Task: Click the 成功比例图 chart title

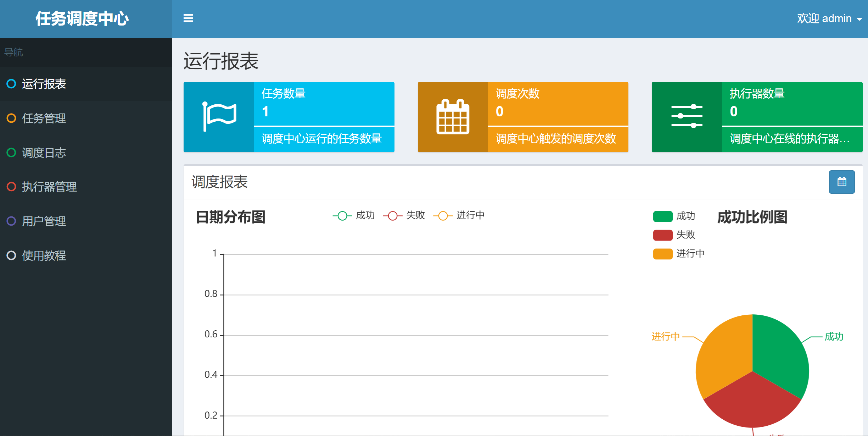Action: (x=752, y=217)
